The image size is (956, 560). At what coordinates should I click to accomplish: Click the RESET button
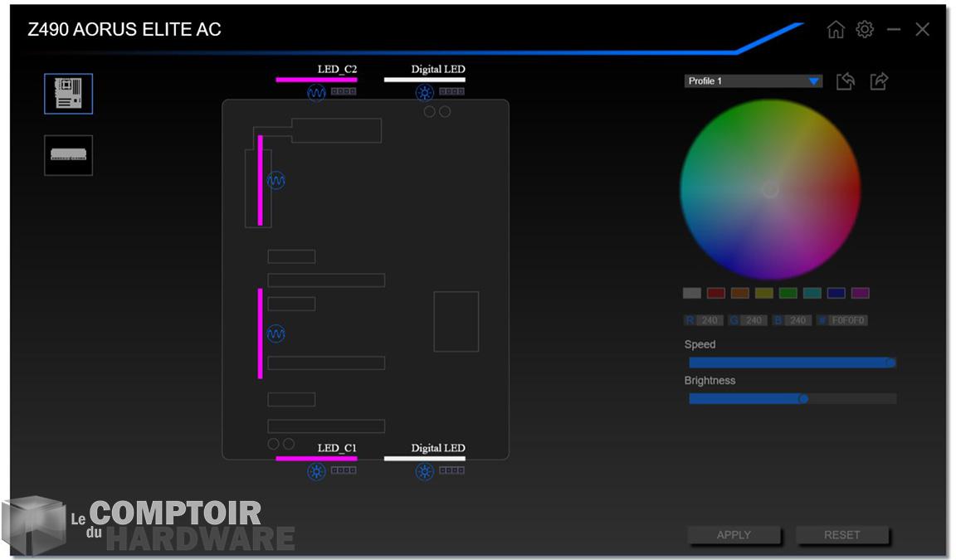[842, 535]
